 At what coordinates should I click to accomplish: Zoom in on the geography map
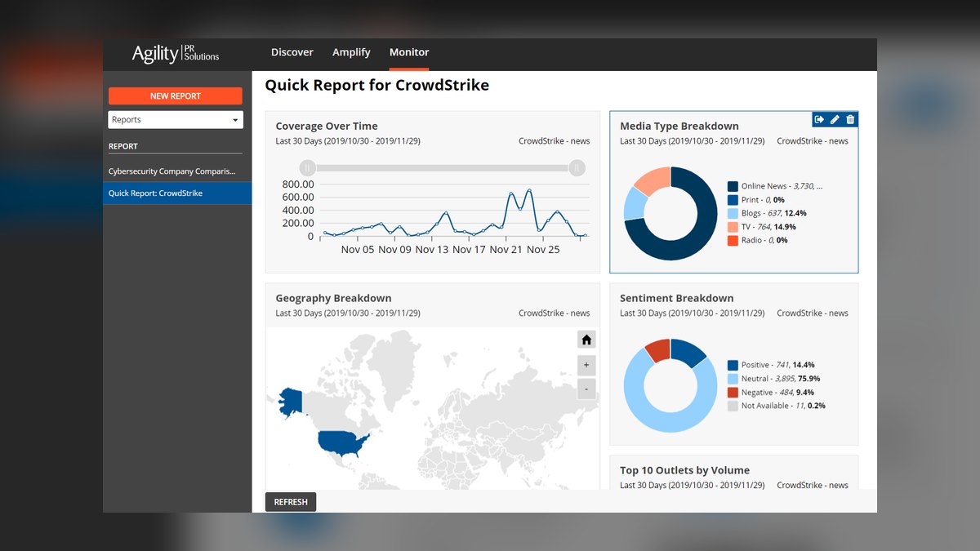(x=586, y=365)
